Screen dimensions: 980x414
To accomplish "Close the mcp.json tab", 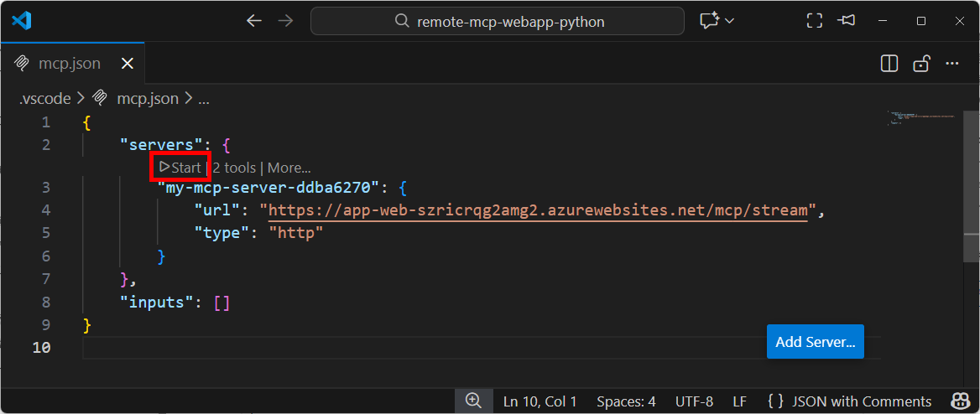I will (x=128, y=64).
